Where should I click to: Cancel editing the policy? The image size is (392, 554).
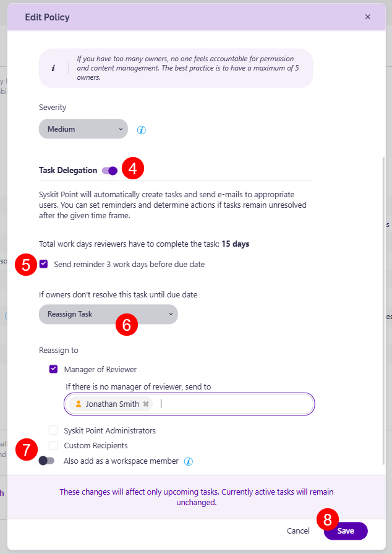click(298, 531)
